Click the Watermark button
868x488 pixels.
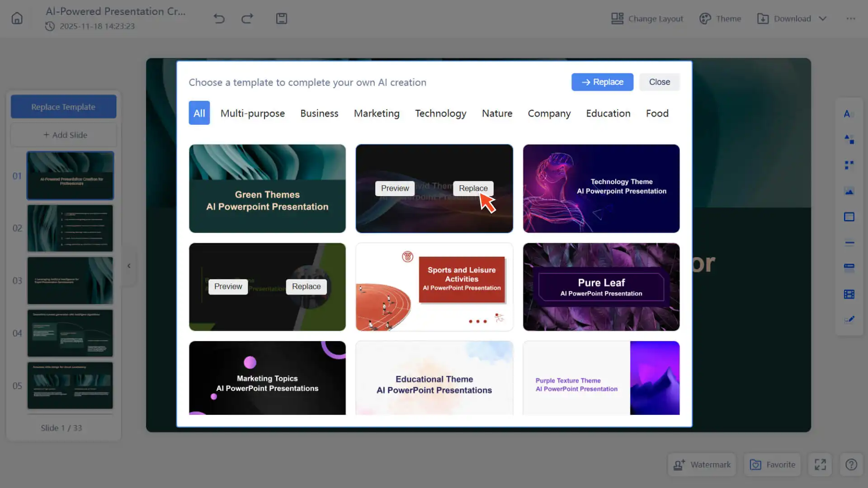(x=702, y=465)
